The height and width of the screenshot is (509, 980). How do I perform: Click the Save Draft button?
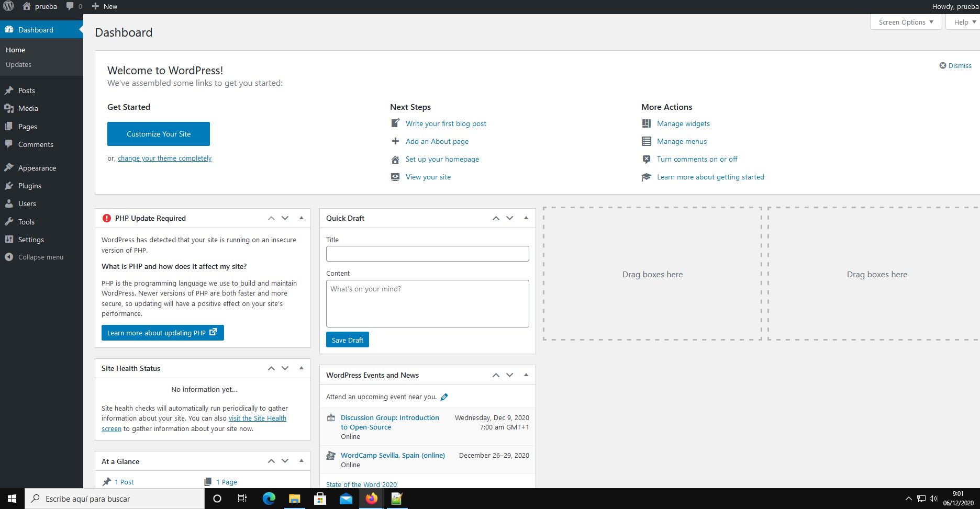[x=347, y=340]
